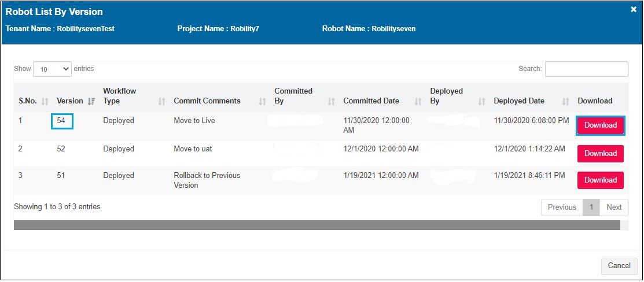644x282 pixels.
Task: Sort by S.No. column sort icon
Action: tap(45, 102)
